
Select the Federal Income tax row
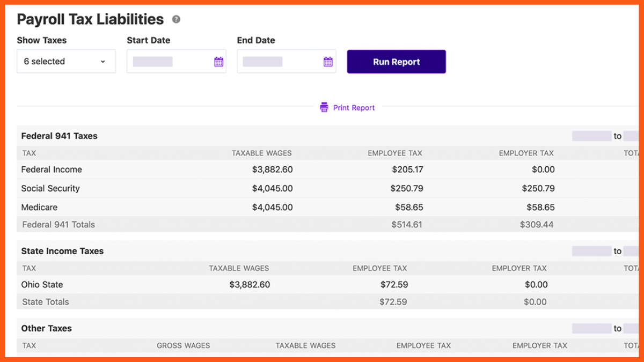tap(52, 169)
